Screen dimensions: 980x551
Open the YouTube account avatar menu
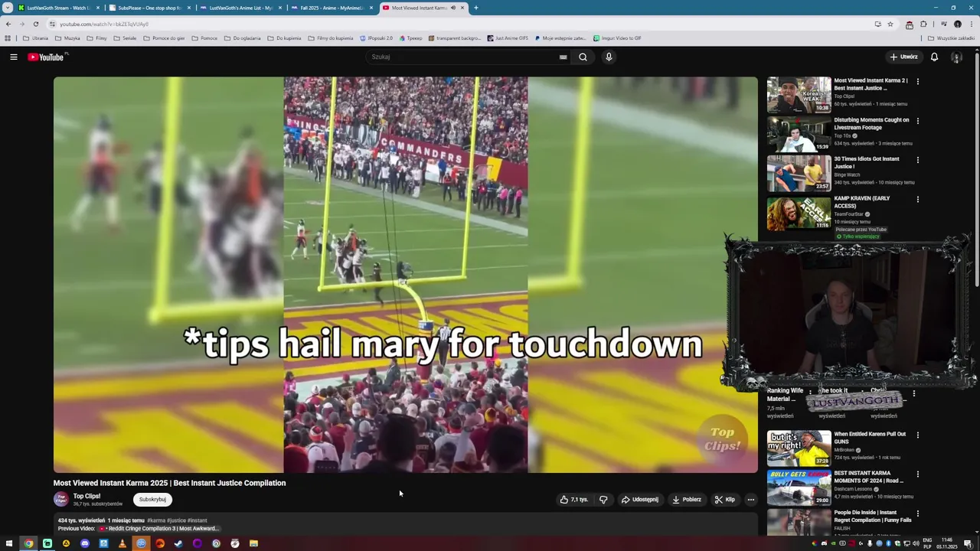pos(956,57)
